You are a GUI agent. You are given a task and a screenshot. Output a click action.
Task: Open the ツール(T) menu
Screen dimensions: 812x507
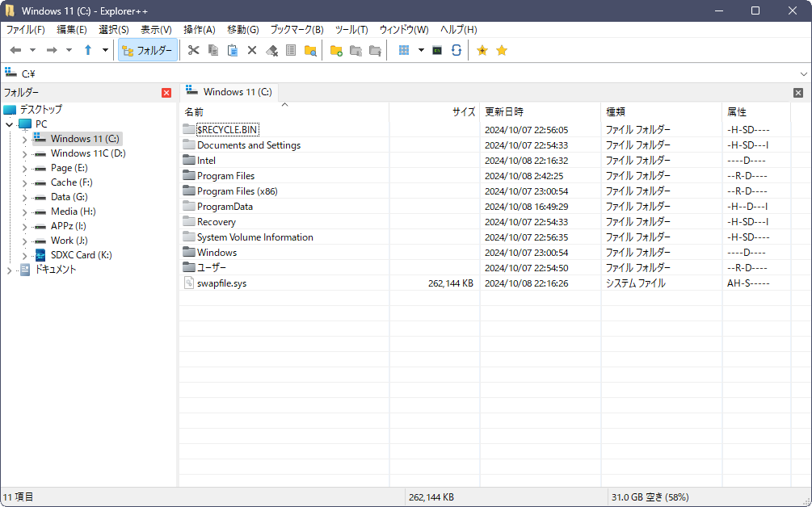tap(351, 30)
